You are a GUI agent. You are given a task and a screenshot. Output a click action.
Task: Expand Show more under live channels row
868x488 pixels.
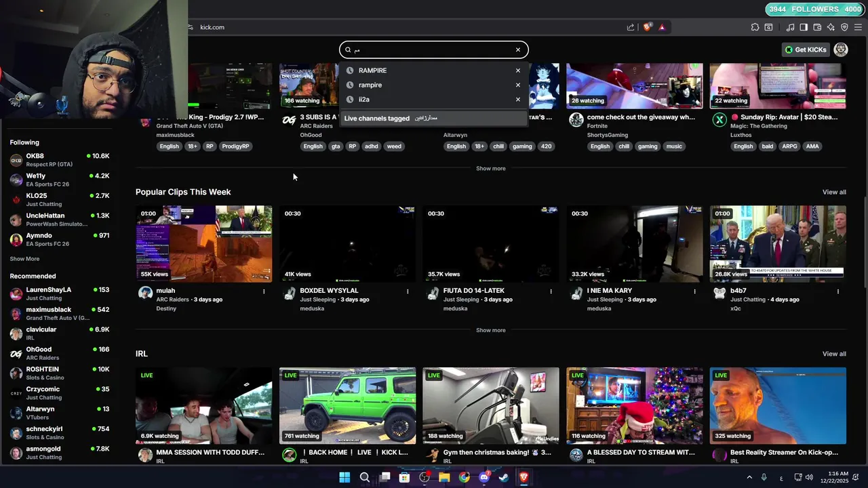click(x=490, y=168)
